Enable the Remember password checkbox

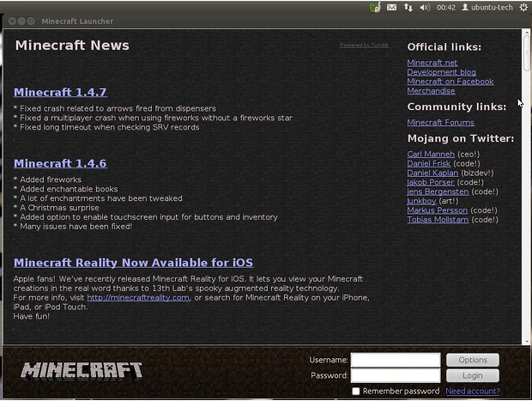point(355,391)
